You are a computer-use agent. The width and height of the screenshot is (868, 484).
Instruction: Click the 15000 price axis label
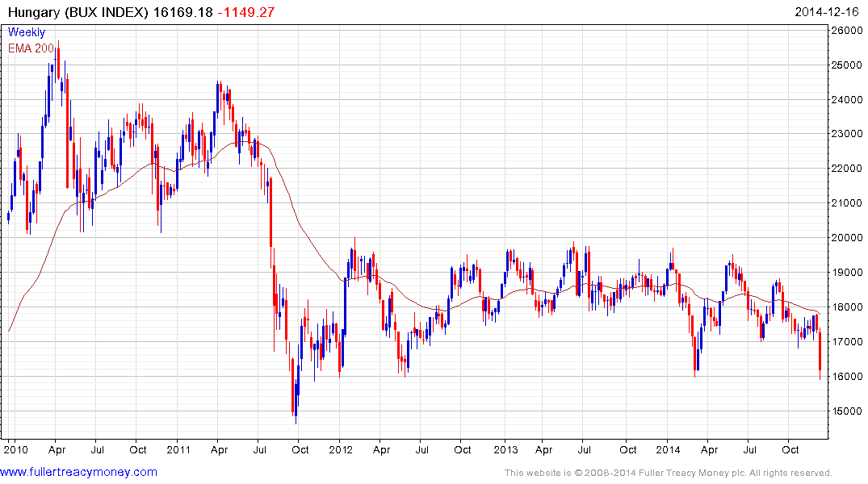tap(846, 411)
